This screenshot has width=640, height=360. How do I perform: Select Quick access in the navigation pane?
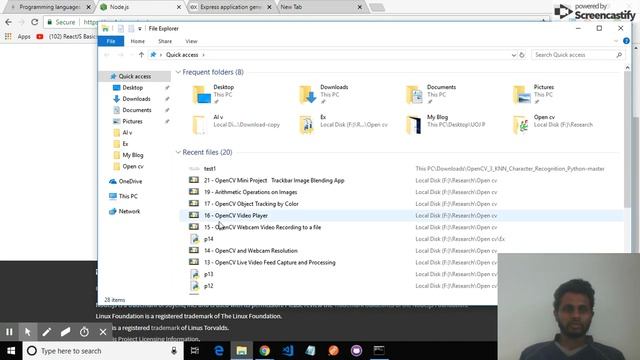pos(135,76)
